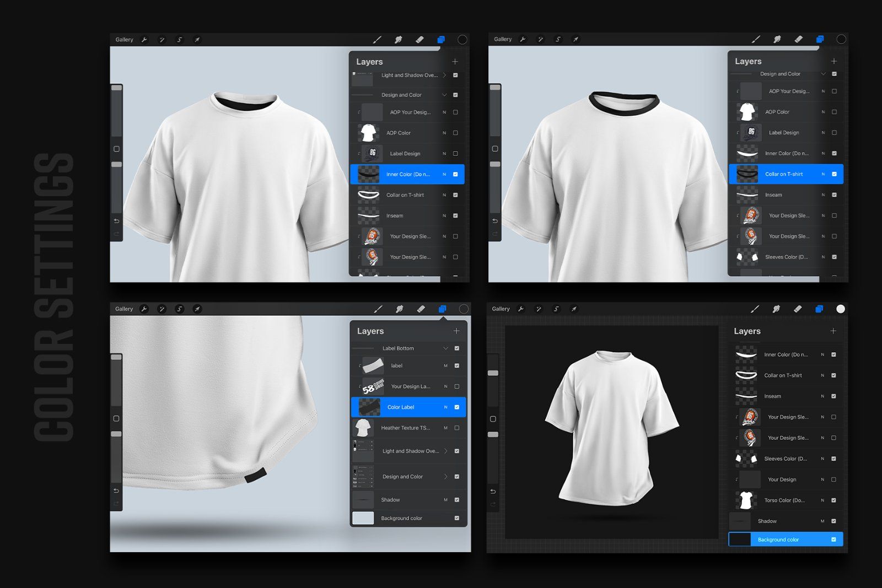
Task: Check the Label Design layer visibility box
Action: [x=455, y=153]
